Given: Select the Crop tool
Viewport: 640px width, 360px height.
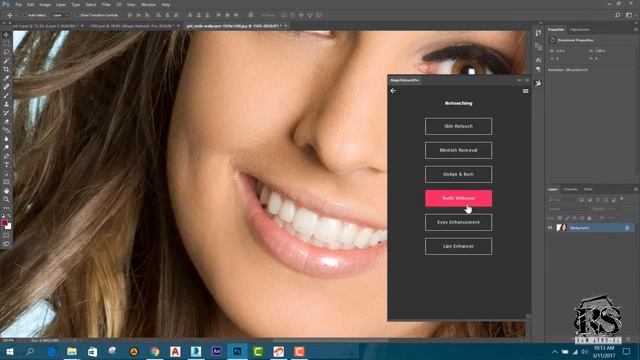Looking at the screenshot, I should pos(6,69).
